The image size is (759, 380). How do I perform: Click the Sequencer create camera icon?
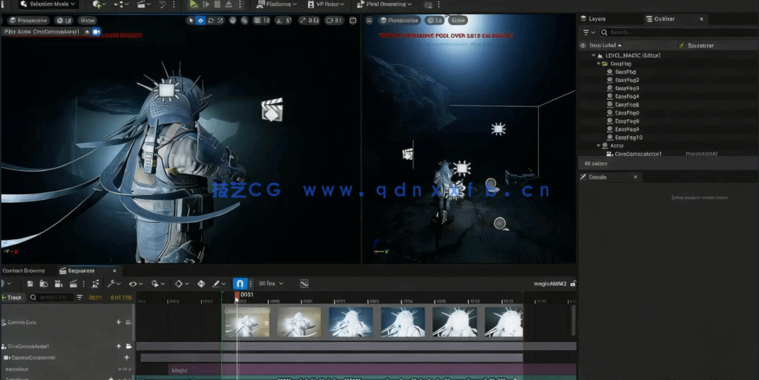[x=59, y=284]
